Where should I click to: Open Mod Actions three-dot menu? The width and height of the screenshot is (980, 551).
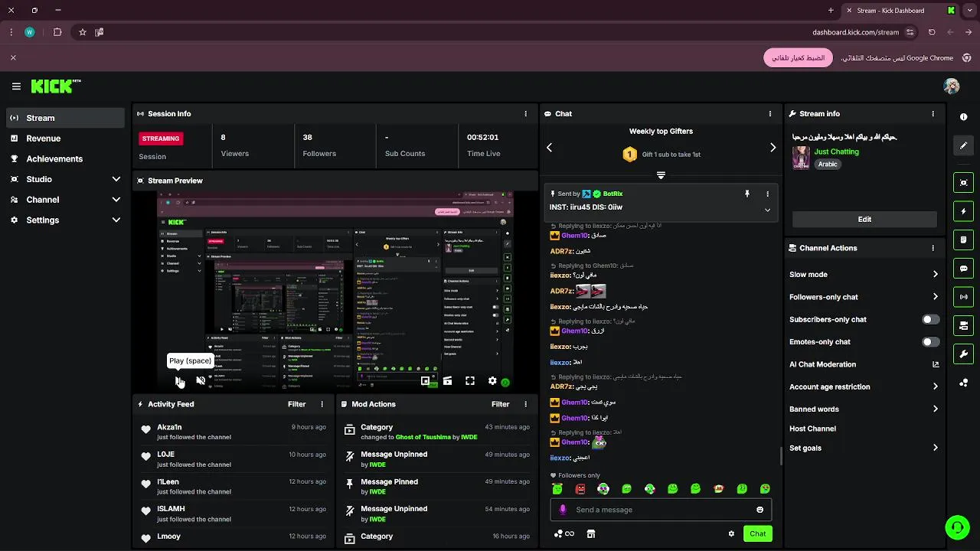coord(525,404)
